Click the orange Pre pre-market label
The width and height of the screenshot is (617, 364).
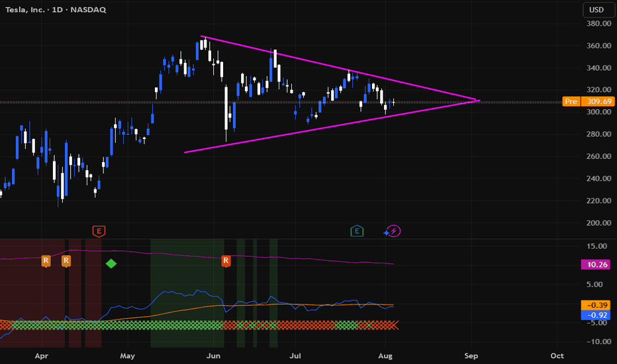click(x=571, y=101)
